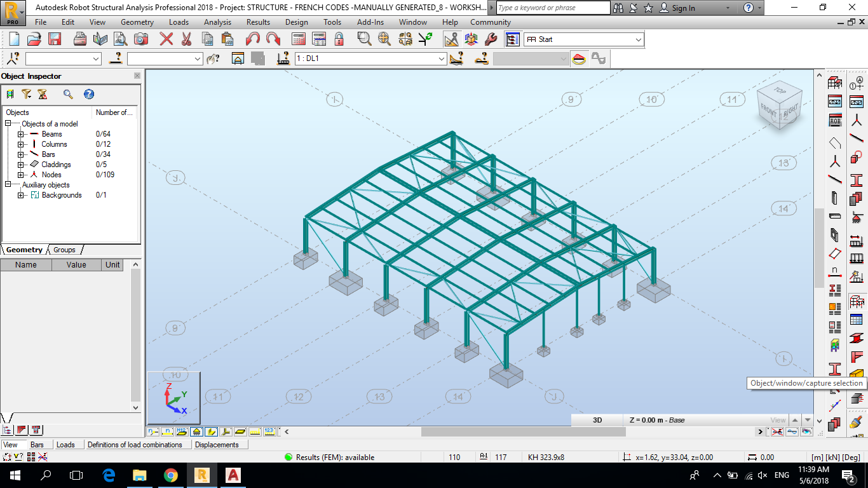
Task: Select the Zoom In magnifier tool
Action: (363, 39)
